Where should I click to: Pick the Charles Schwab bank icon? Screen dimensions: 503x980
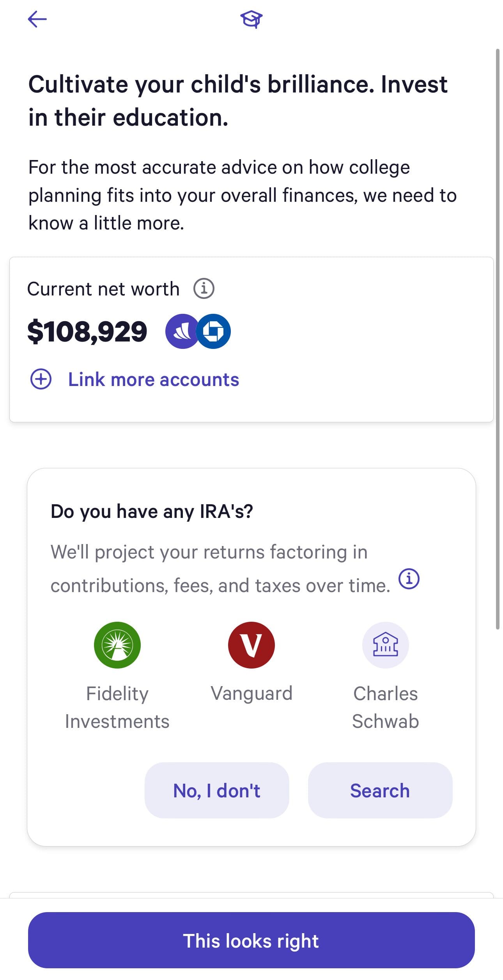[385, 645]
